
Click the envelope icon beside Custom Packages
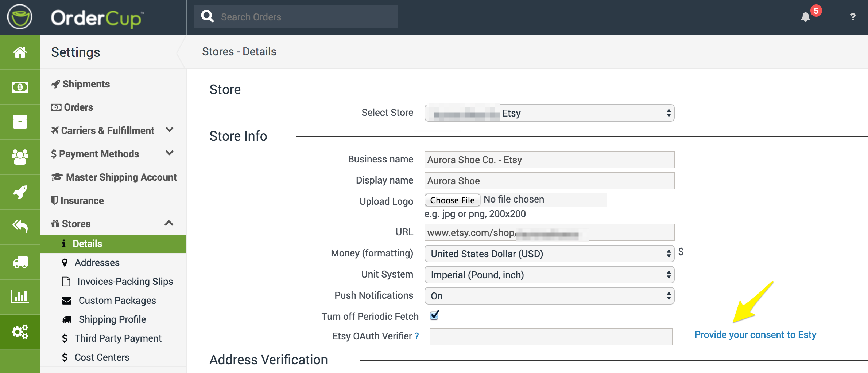point(67,301)
